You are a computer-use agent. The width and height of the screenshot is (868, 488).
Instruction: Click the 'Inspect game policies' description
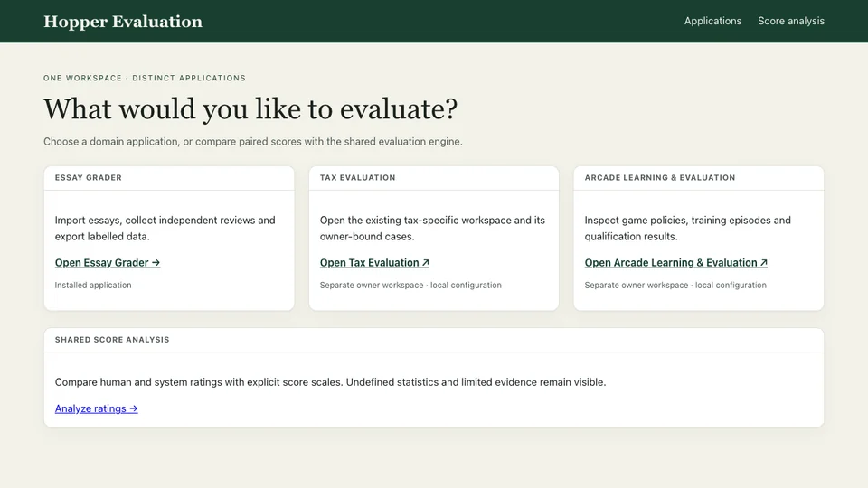pyautogui.click(x=687, y=228)
